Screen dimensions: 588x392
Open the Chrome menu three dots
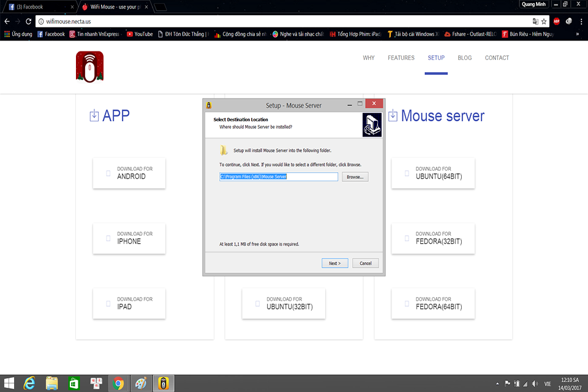[581, 21]
